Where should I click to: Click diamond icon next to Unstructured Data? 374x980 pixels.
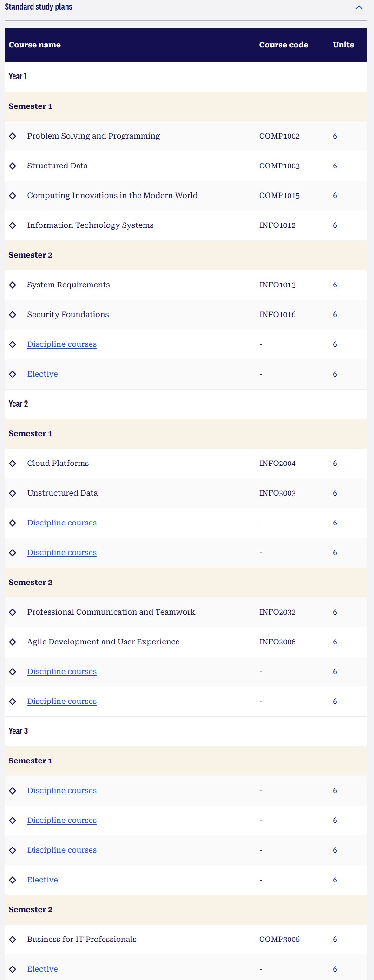tap(13, 493)
